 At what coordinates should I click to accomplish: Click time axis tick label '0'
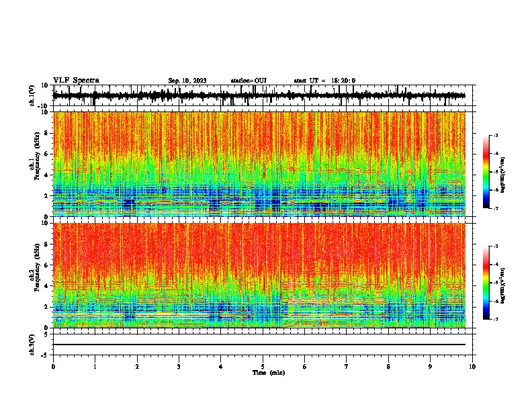(53, 367)
